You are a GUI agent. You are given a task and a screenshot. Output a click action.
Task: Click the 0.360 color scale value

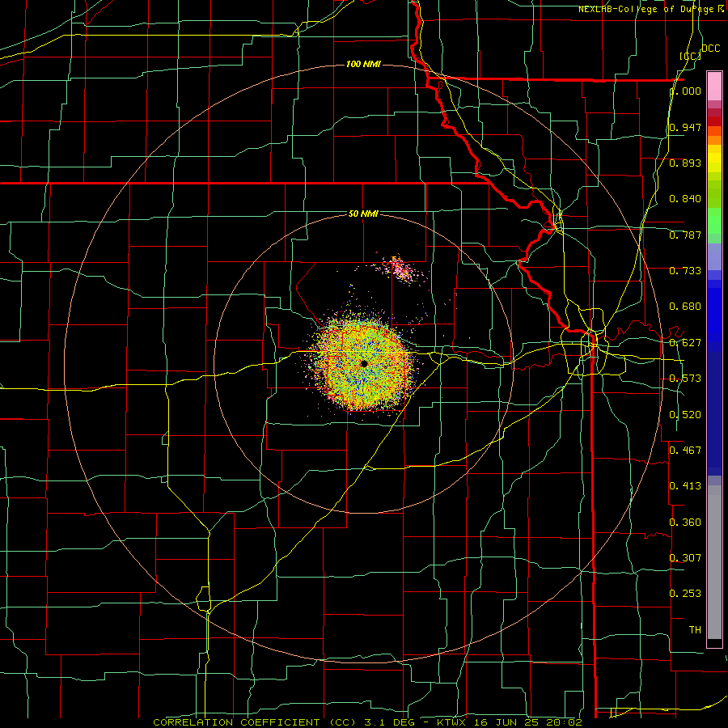pos(685,523)
